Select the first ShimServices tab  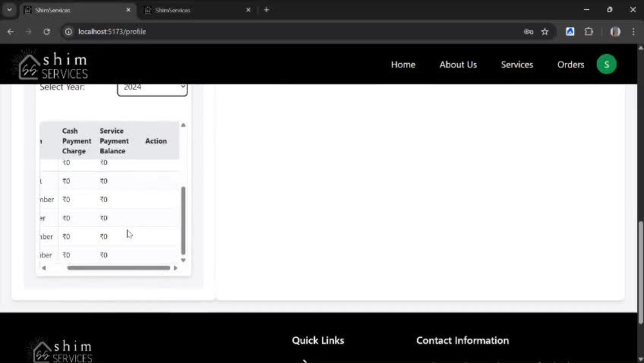coord(78,10)
